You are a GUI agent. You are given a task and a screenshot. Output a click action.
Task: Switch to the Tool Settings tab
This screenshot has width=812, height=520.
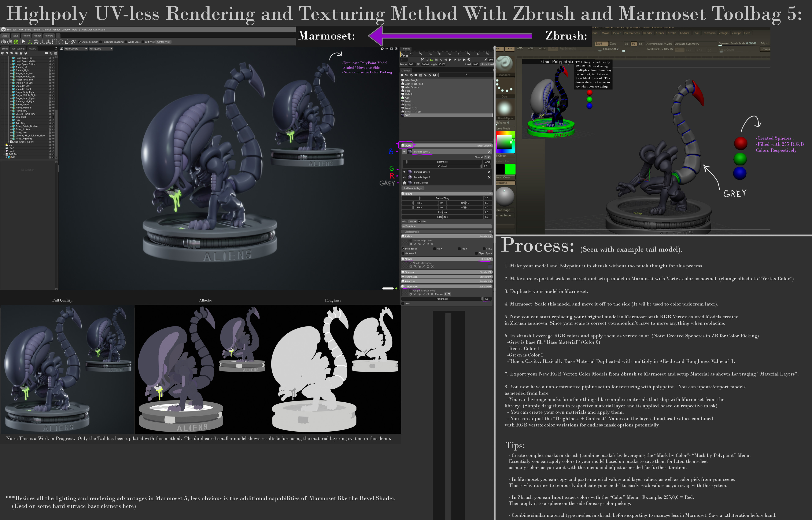18,49
